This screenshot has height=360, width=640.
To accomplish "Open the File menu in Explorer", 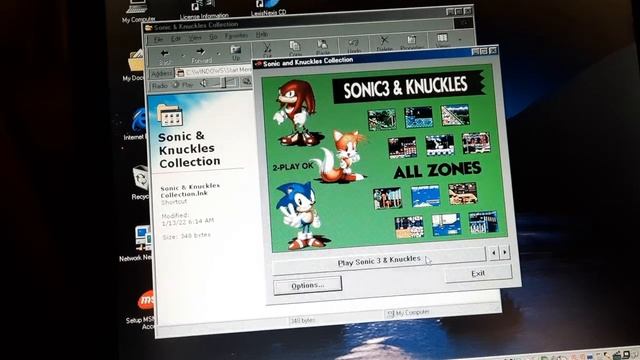I will click(x=158, y=40).
